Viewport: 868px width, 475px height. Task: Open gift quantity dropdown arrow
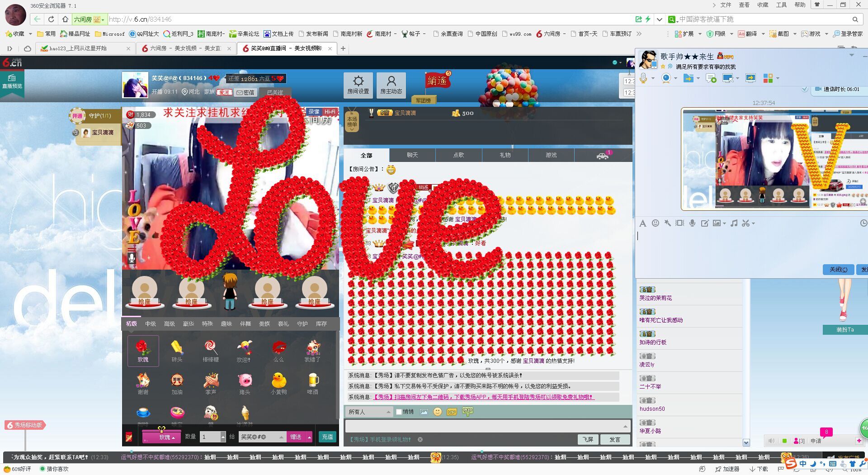click(x=223, y=437)
